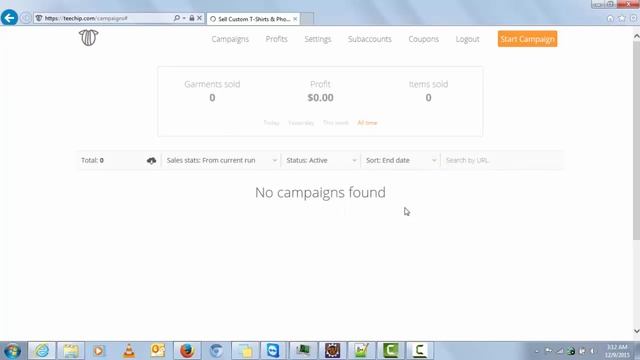Click the TeeChip logo icon

(89, 38)
